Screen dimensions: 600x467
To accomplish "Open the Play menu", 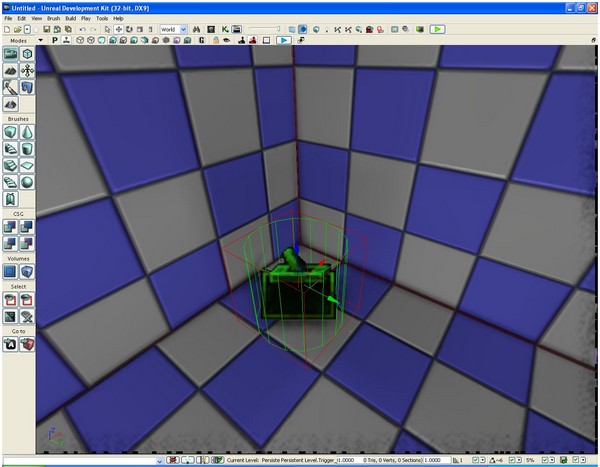I will coord(86,18).
